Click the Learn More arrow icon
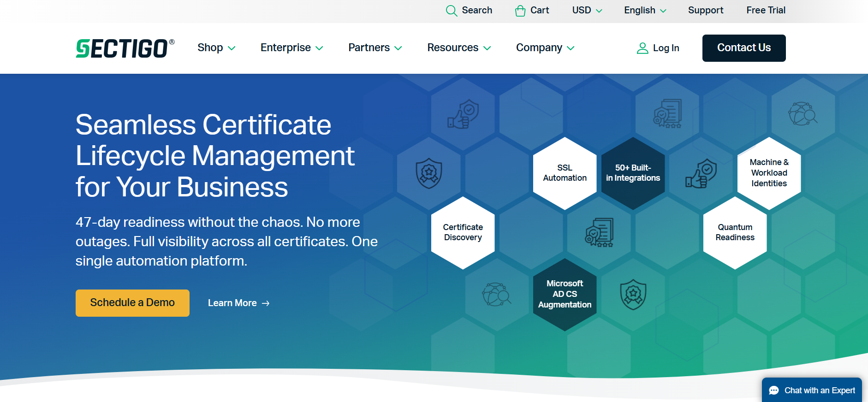The image size is (868, 402). (266, 303)
